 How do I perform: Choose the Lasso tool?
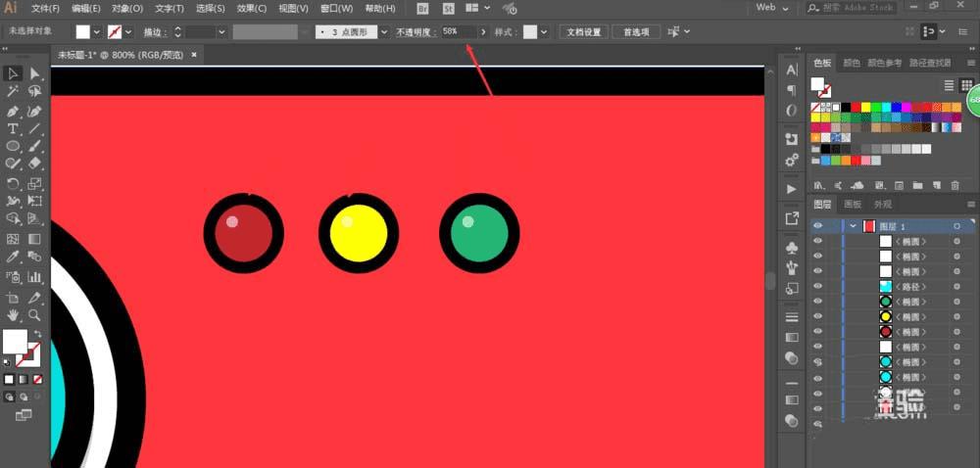point(34,92)
